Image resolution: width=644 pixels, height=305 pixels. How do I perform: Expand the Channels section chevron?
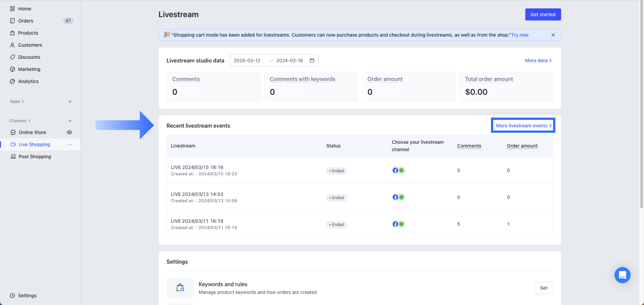(x=29, y=121)
